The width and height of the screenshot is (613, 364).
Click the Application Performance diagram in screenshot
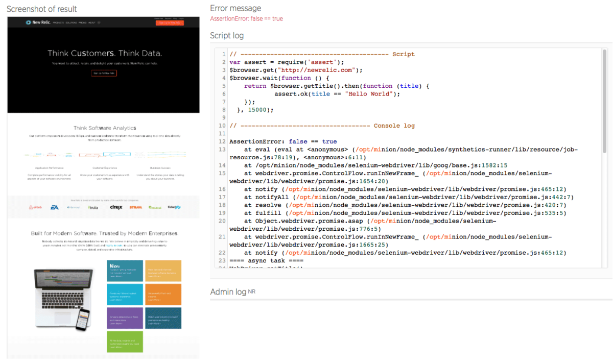49,154
